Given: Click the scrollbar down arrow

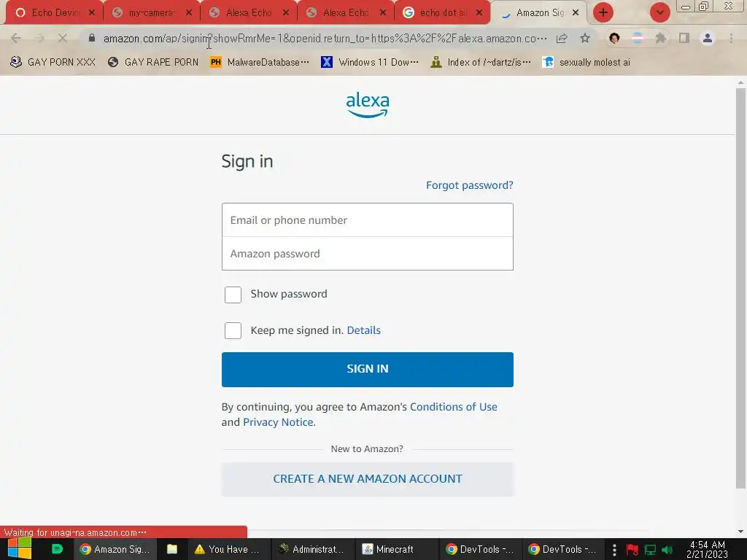Looking at the screenshot, I should coord(740,532).
